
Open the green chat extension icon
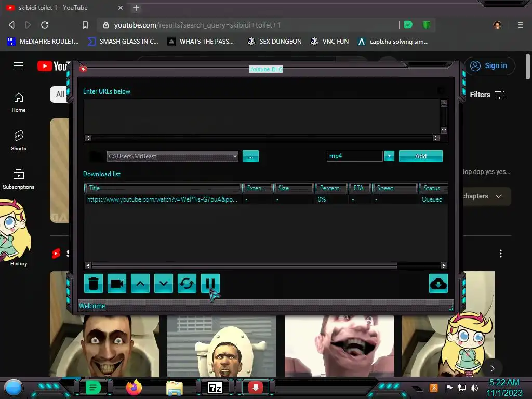408,24
